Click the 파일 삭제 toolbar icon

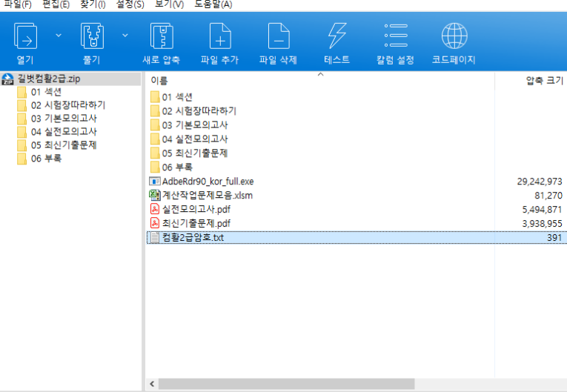click(x=279, y=36)
